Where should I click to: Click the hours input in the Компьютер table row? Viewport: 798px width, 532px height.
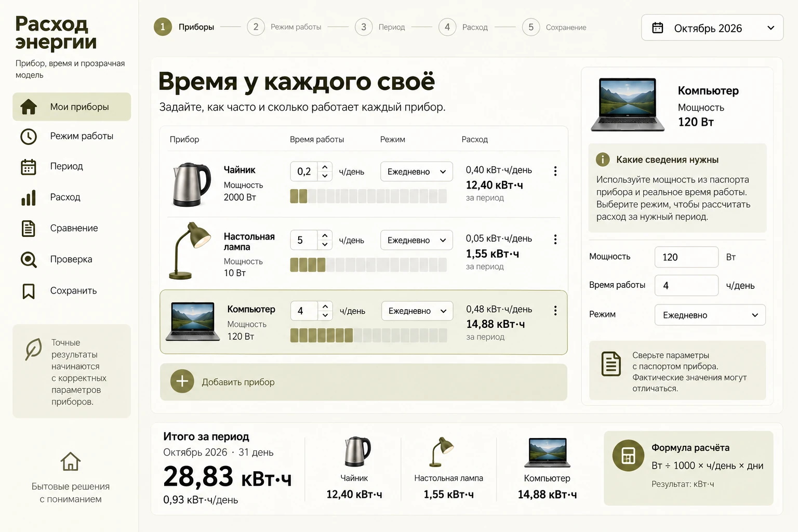(x=305, y=311)
